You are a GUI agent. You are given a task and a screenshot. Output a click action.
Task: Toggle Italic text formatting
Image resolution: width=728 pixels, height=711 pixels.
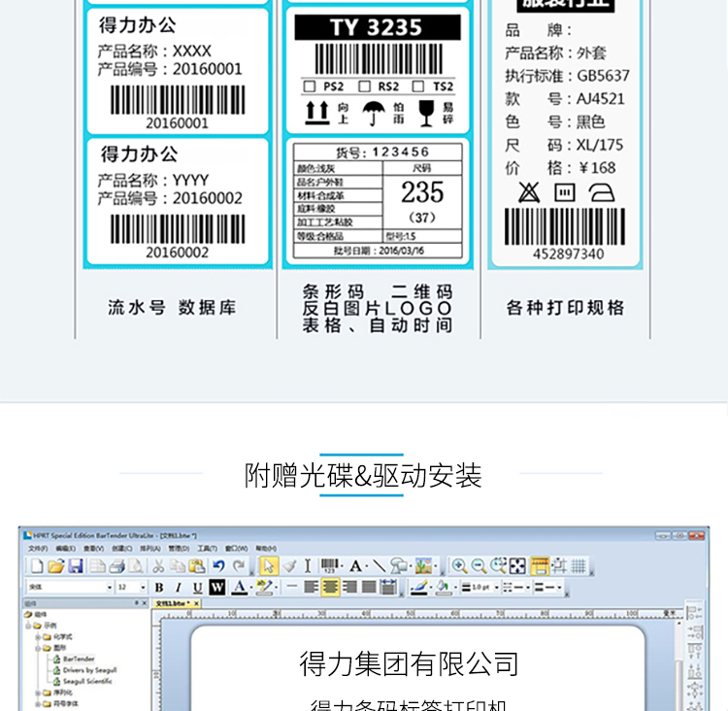(179, 588)
